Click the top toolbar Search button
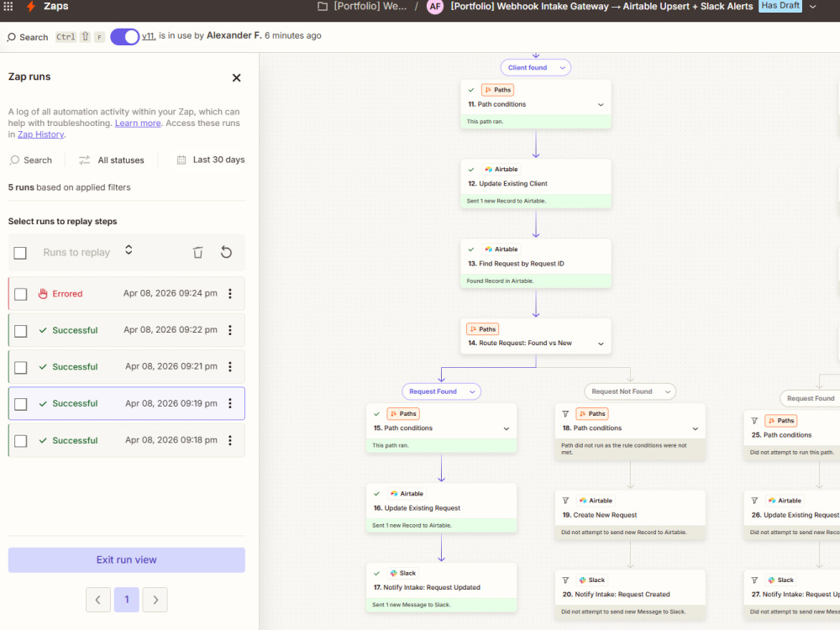This screenshot has height=630, width=840. (28, 37)
